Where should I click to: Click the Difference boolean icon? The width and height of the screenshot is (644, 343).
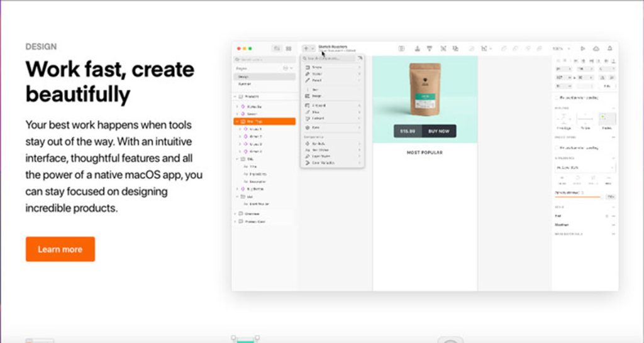point(539,48)
